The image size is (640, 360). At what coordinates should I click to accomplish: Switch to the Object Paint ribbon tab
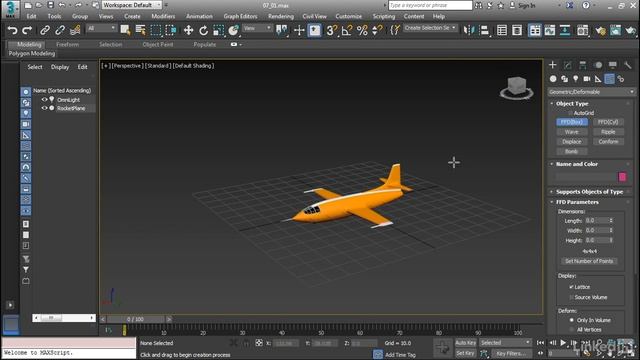[158, 44]
